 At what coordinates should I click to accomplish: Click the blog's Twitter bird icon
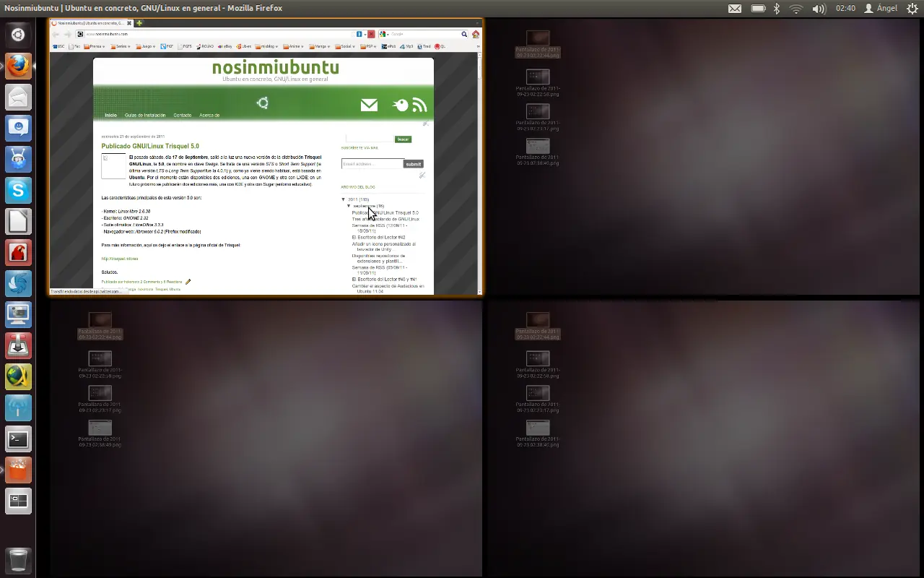pyautogui.click(x=400, y=105)
